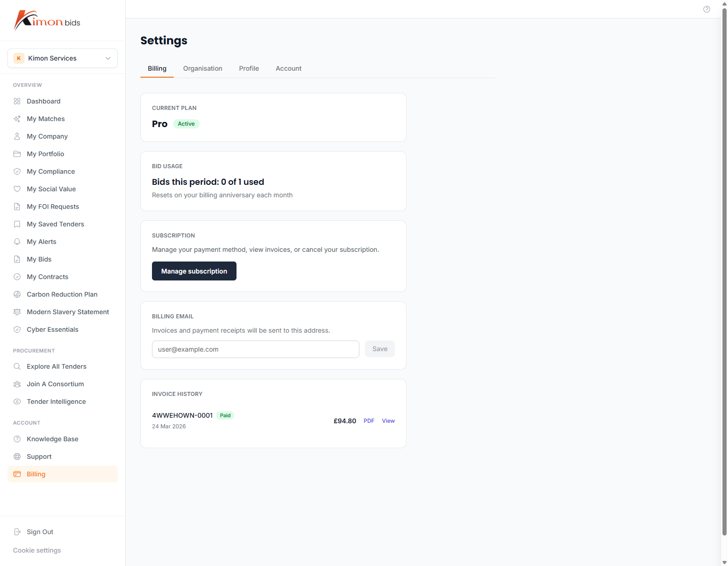
Task: Open My Contracts from sidebar
Action: [x=62, y=277]
